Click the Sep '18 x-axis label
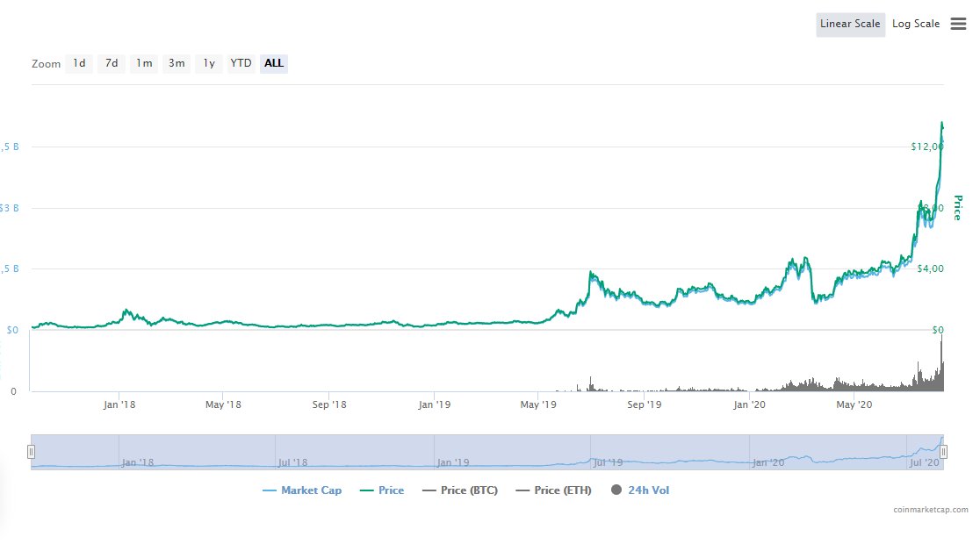This screenshot has height=551, width=980. 329,404
